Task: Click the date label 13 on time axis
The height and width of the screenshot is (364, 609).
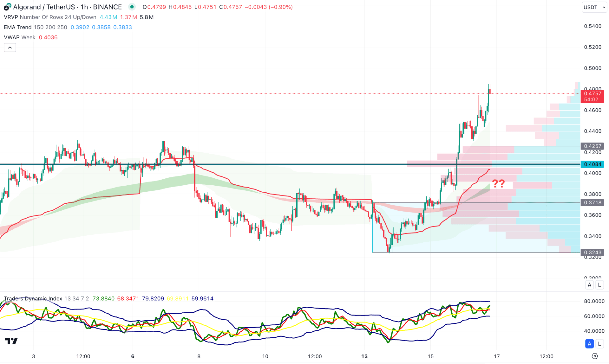Action: tap(364, 356)
